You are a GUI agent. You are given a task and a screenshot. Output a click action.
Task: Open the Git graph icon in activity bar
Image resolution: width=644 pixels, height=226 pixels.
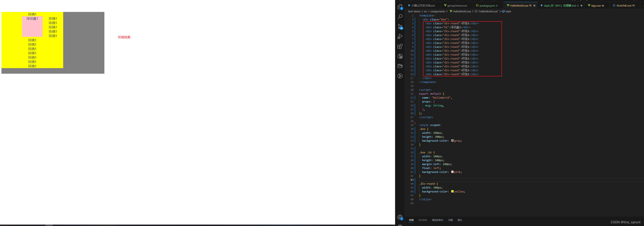400,76
